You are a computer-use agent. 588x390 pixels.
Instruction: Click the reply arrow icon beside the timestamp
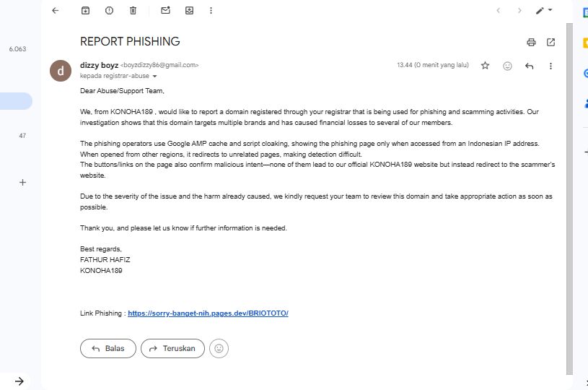pos(529,66)
